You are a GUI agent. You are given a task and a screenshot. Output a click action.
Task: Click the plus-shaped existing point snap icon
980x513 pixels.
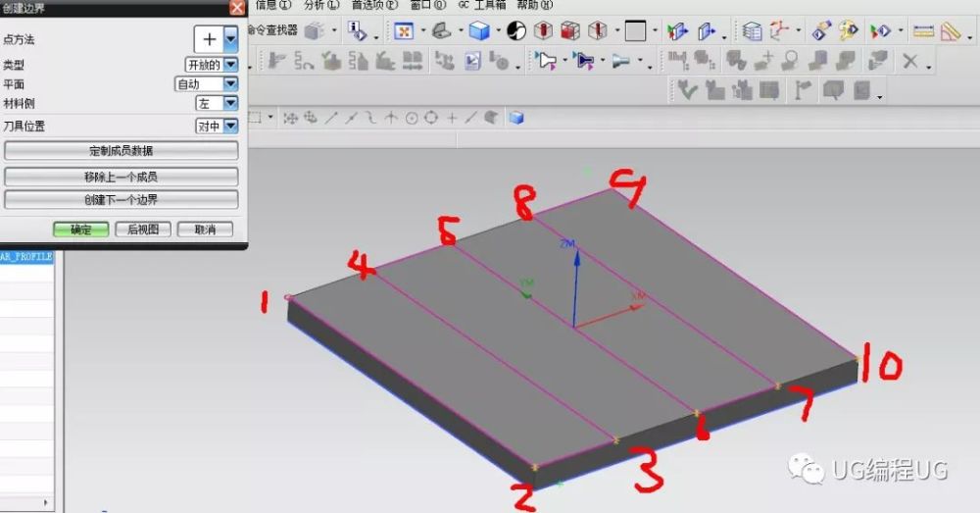[452, 118]
